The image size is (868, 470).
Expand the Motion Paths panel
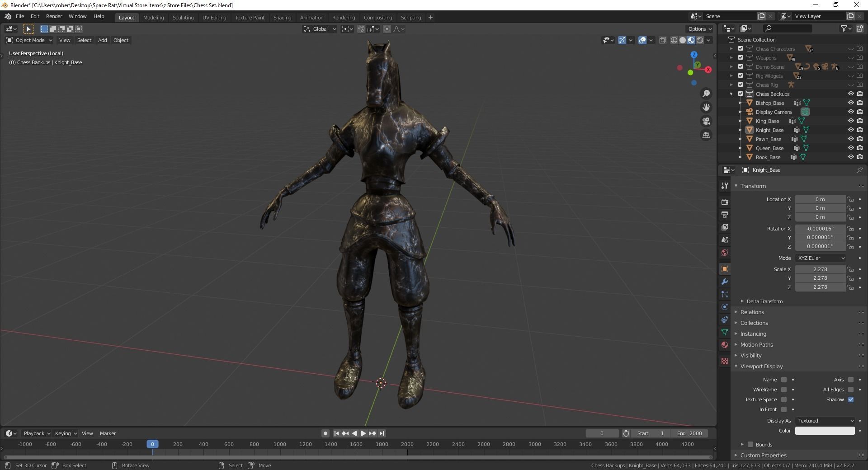click(736, 345)
